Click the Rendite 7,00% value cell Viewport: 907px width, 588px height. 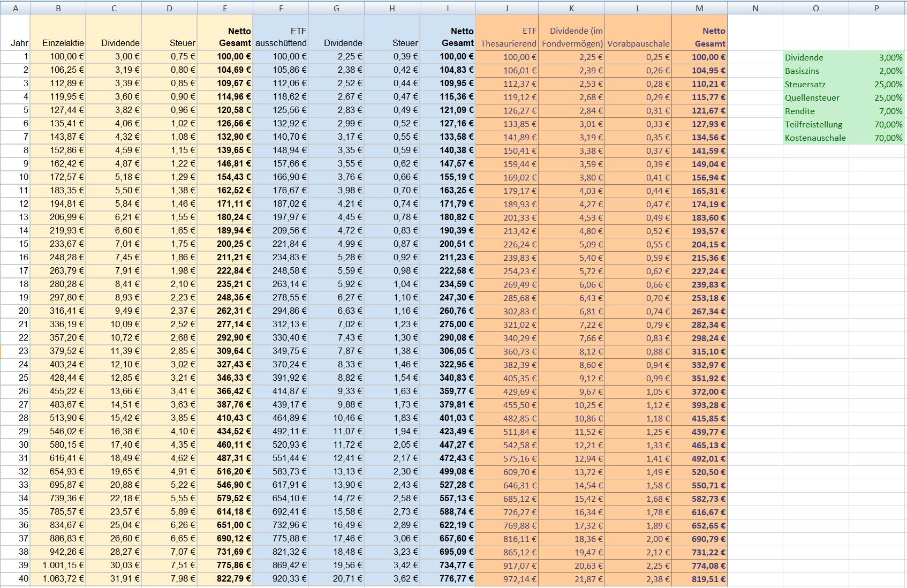coord(876,111)
